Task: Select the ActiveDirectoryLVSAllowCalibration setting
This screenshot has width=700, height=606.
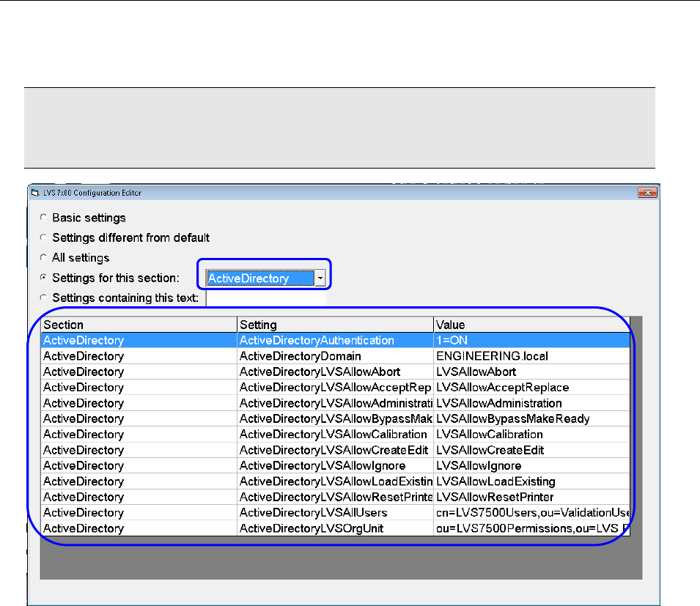Action: coord(335,435)
